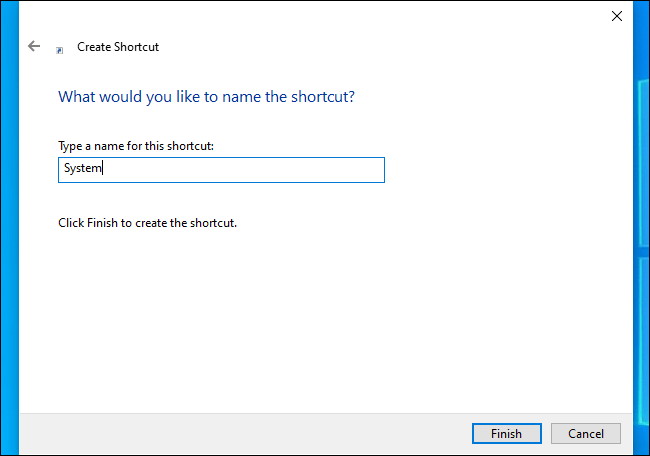Screen dimensions: 650x456
Task: Close the Create Shortcut dialog with X
Action: coord(616,15)
